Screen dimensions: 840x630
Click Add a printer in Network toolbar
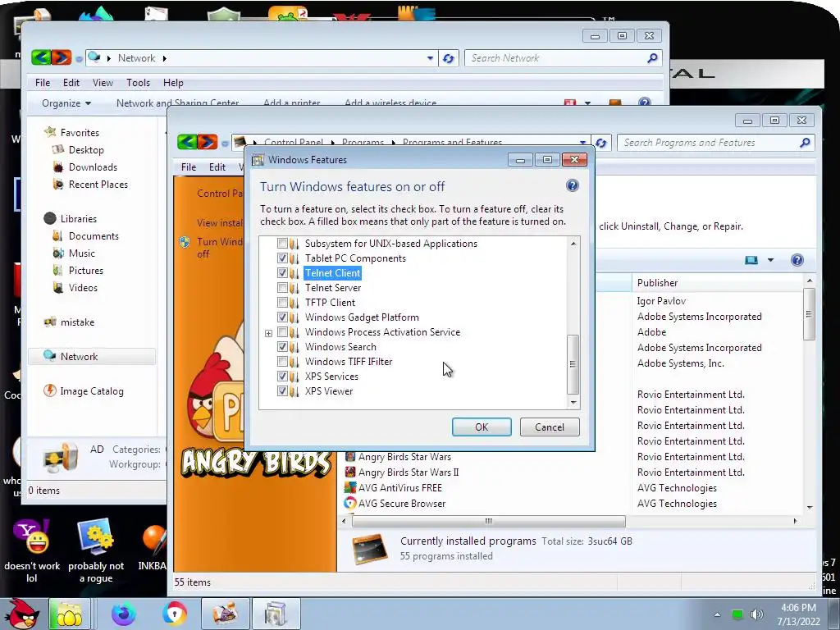[x=291, y=103]
